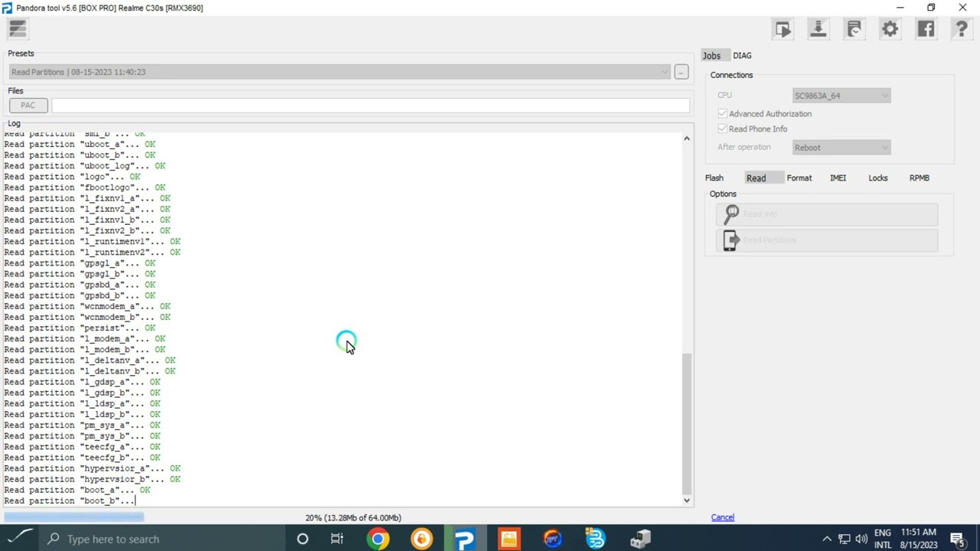
Task: Open the device/printer app on taskbar
Action: (640, 539)
